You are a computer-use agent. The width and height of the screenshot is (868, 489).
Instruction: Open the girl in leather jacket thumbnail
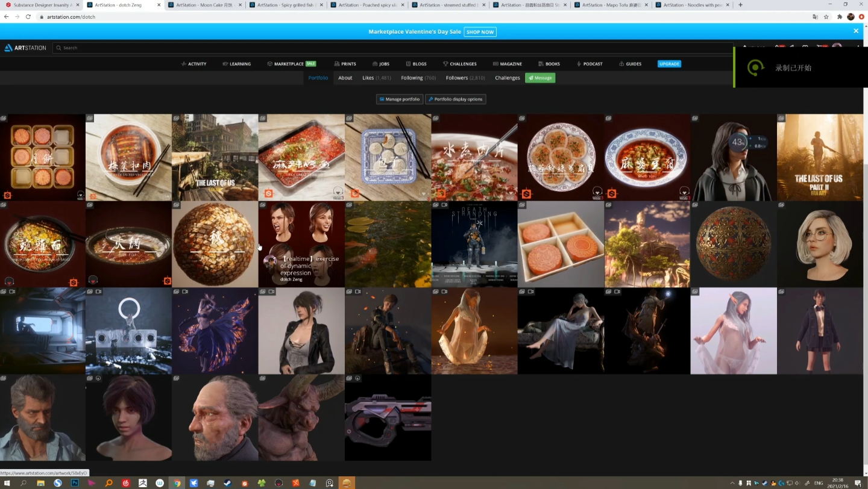coord(301,331)
